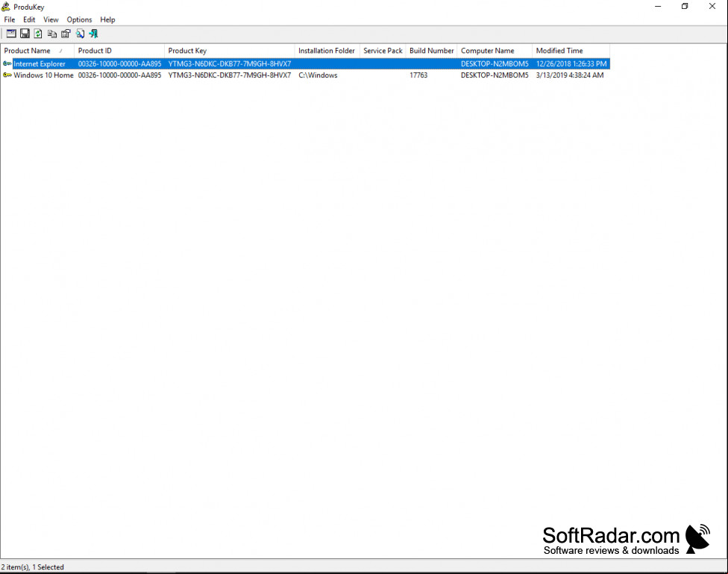Sort by Modified Time column header

pos(571,51)
